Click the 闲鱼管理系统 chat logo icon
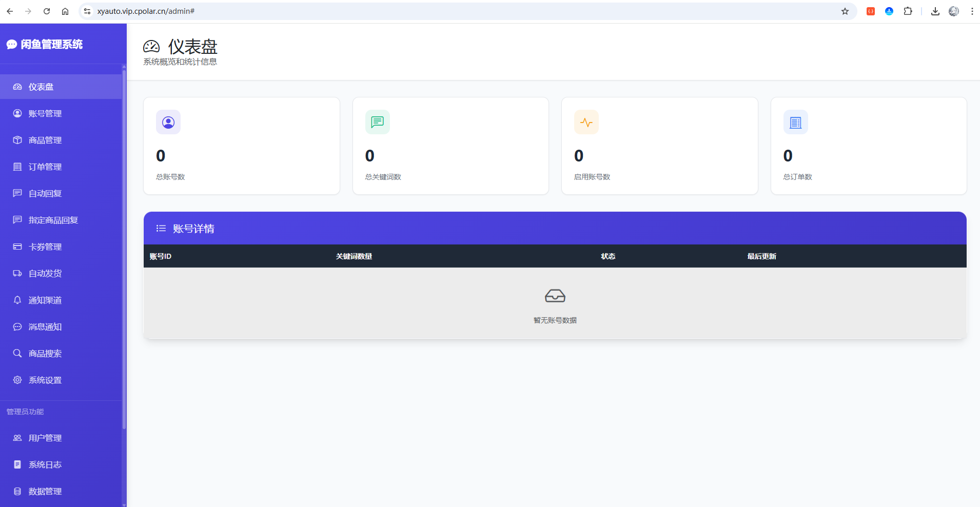 tap(12, 45)
